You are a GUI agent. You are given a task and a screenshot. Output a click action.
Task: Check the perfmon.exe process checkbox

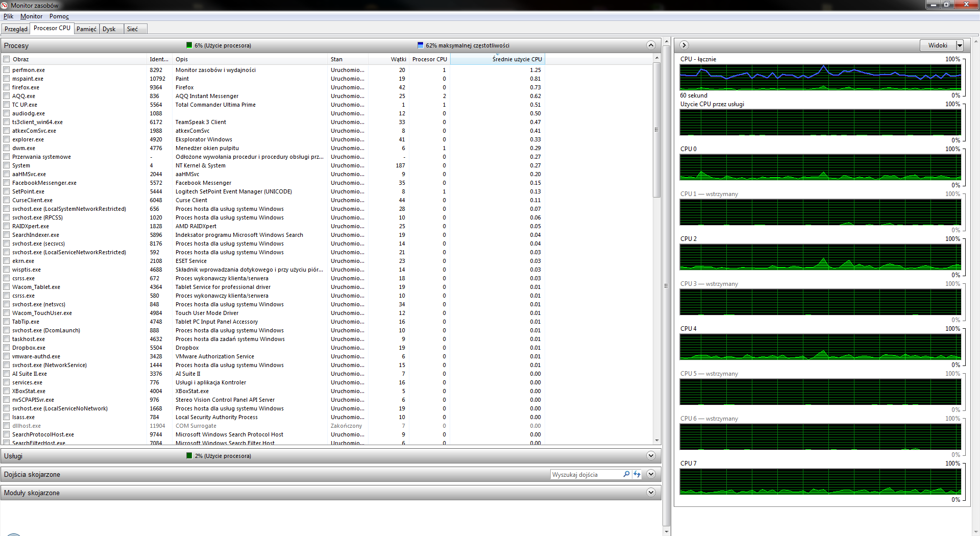pyautogui.click(x=7, y=70)
